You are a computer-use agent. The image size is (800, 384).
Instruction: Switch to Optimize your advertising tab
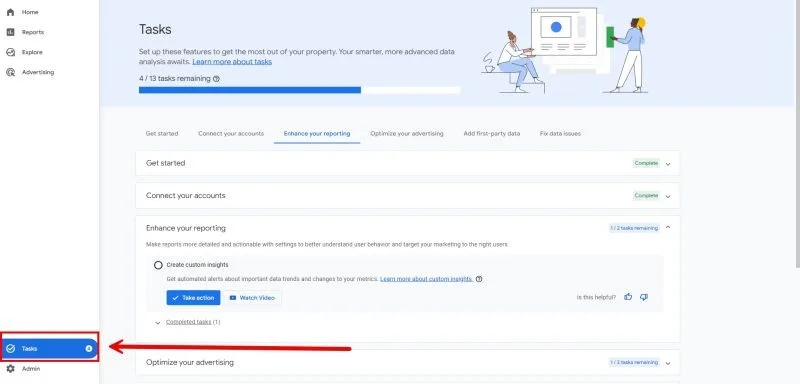click(407, 134)
